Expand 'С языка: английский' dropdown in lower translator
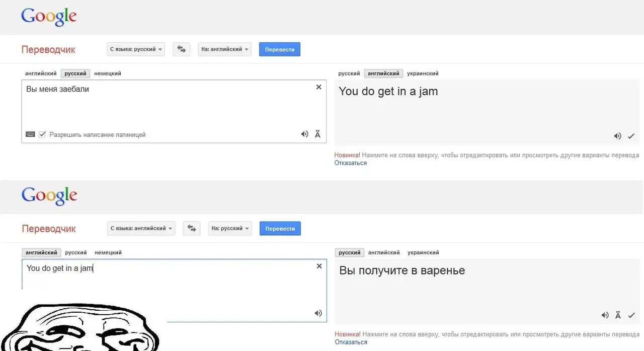Image resolution: width=644 pixels, height=351 pixels. pyautogui.click(x=141, y=228)
